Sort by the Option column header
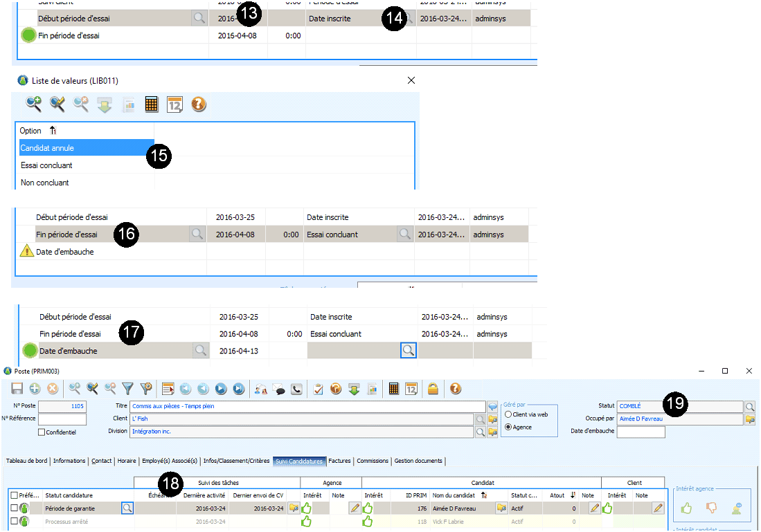 [31, 131]
